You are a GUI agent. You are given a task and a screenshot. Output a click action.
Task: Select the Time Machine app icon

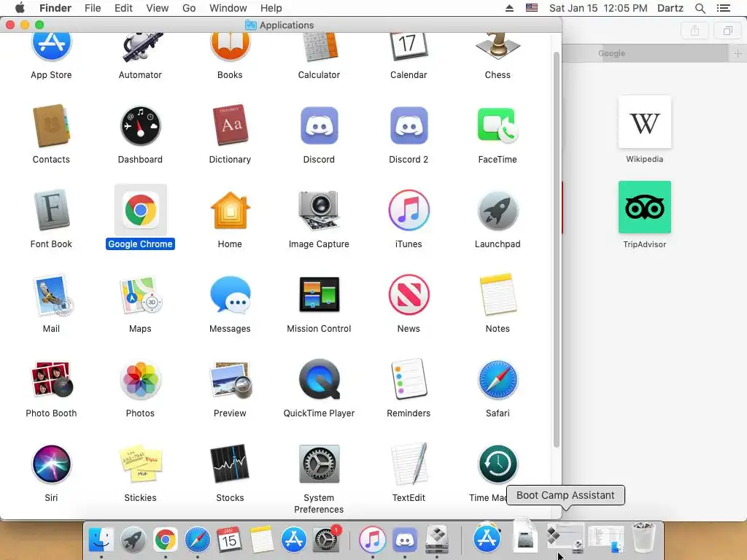coord(498,464)
